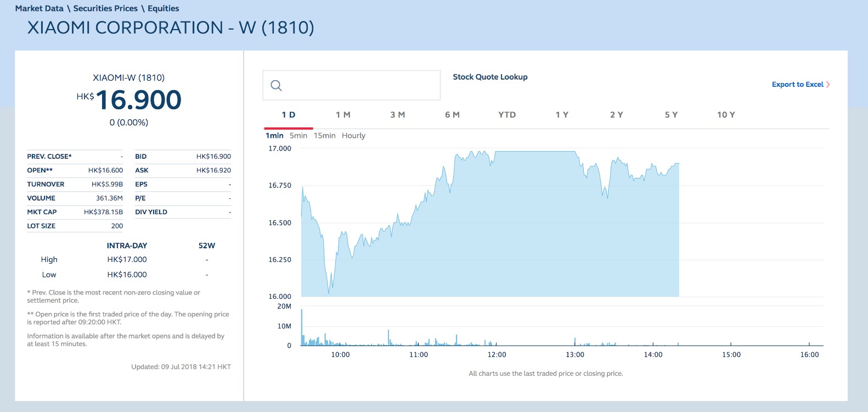Show the 6 M chart range
This screenshot has width=868, height=412.
453,115
